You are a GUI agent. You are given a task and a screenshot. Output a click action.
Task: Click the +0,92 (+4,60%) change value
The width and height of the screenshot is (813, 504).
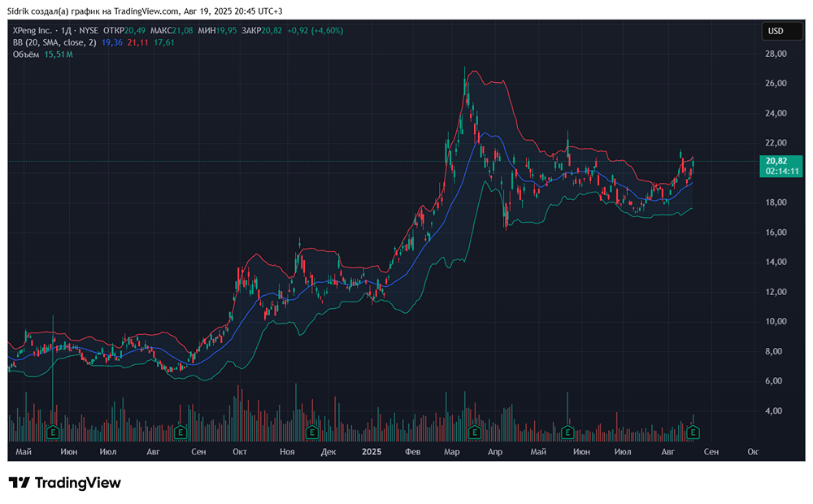(x=315, y=31)
